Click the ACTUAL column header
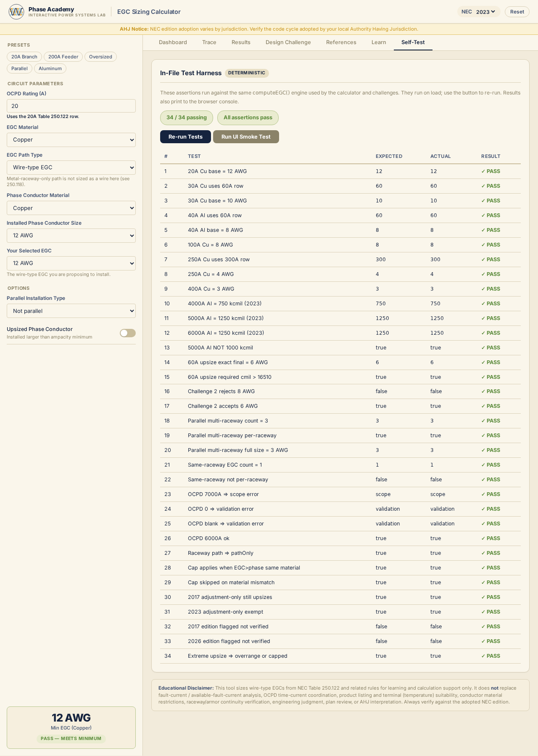538x756 pixels. pyautogui.click(x=440, y=156)
